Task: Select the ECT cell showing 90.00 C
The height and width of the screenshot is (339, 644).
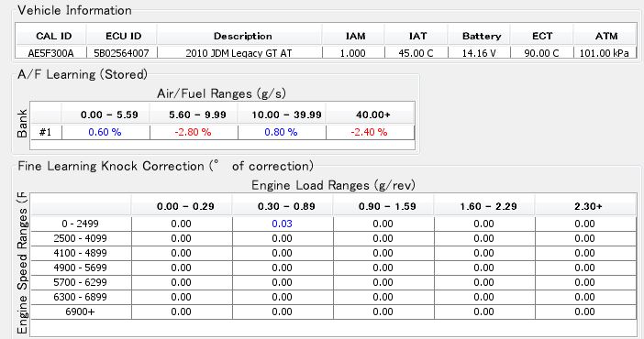Action: (542, 53)
